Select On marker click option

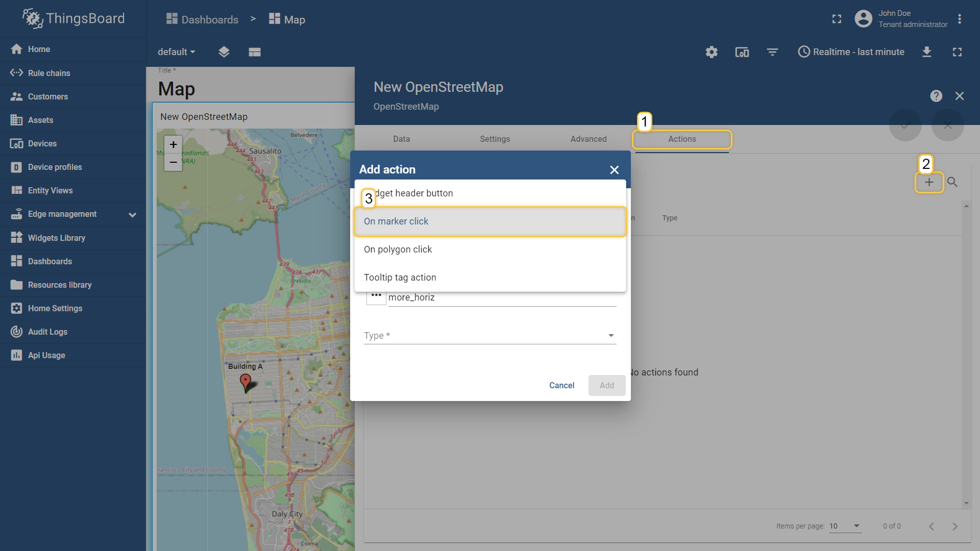click(490, 221)
